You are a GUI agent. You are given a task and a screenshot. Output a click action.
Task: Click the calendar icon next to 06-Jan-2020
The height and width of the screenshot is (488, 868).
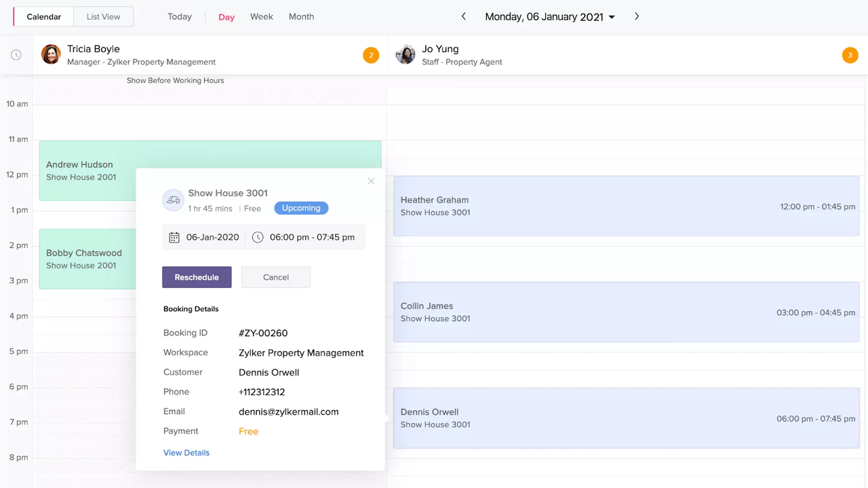click(x=174, y=237)
